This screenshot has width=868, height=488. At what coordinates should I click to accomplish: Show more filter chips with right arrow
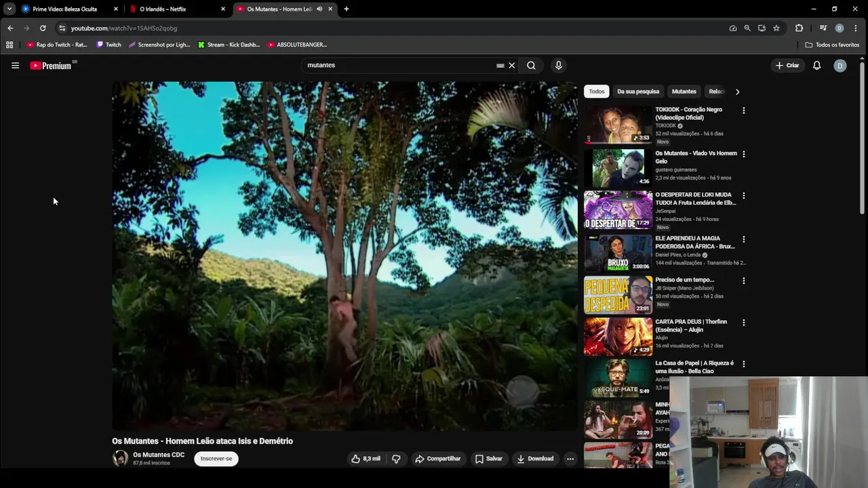(x=737, y=91)
